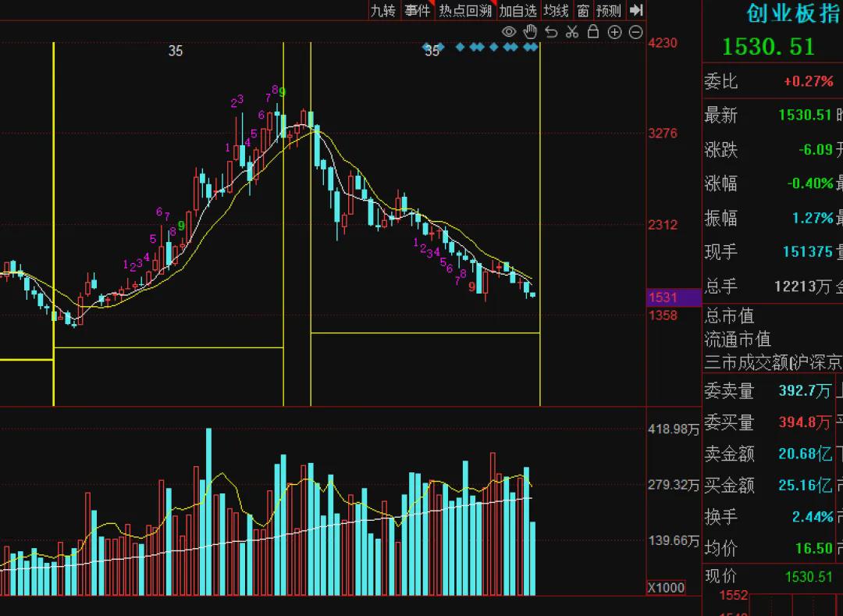Open the 事件 events button
The image size is (843, 616).
418,11
